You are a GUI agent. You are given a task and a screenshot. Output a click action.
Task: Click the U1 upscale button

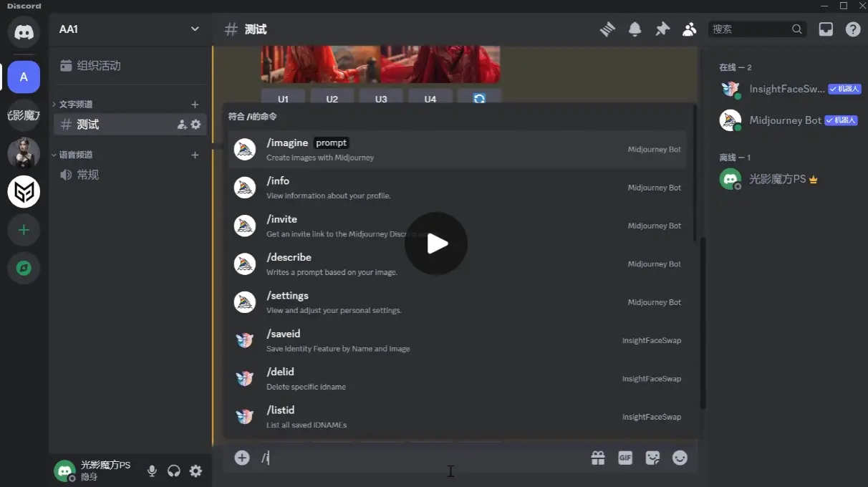coord(283,98)
